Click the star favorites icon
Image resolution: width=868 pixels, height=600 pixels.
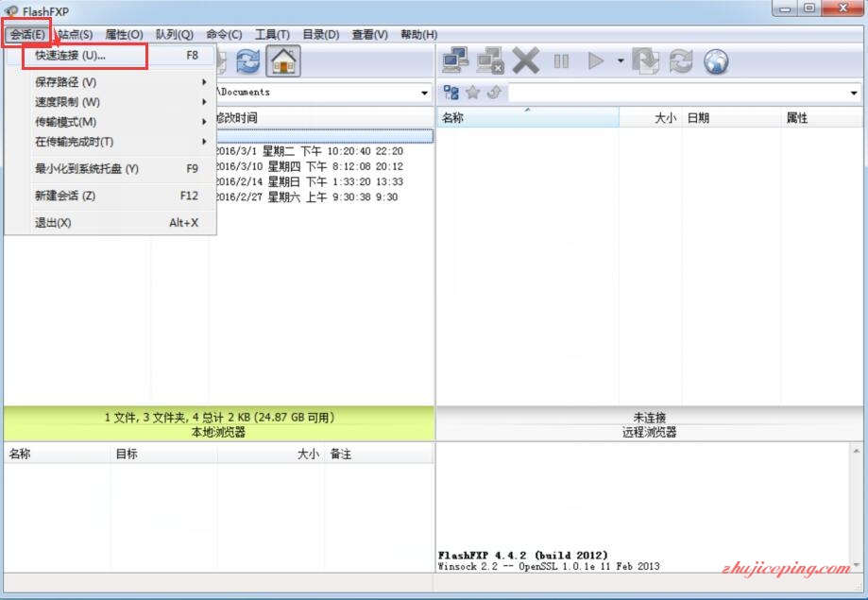(472, 93)
